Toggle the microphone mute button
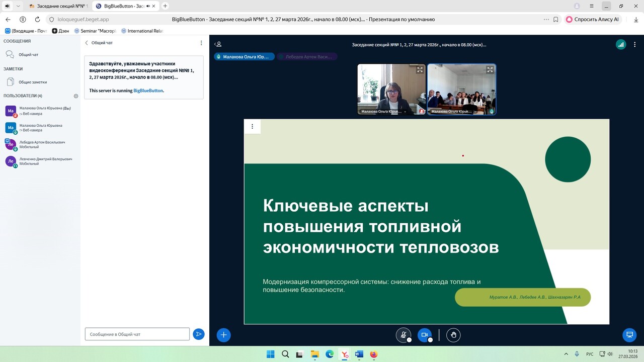 [404, 335]
